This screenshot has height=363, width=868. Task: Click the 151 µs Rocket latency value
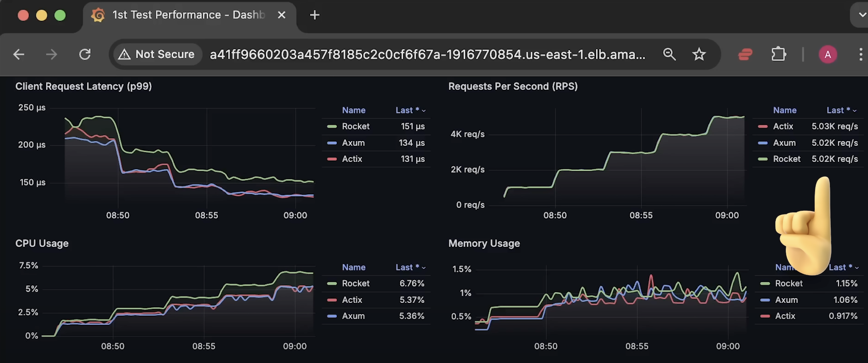coord(413,127)
